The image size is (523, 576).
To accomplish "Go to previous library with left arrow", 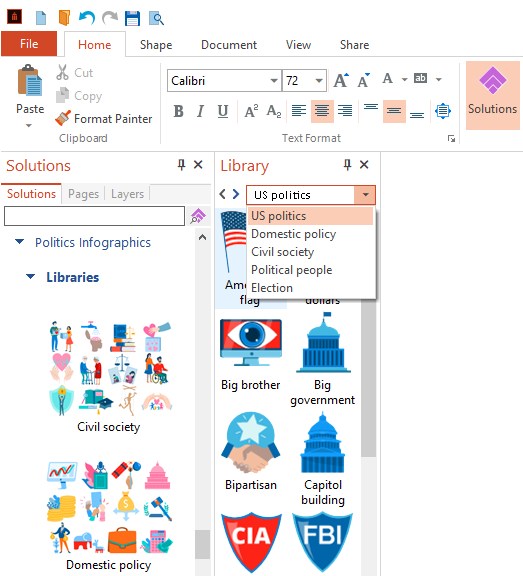I will (223, 194).
